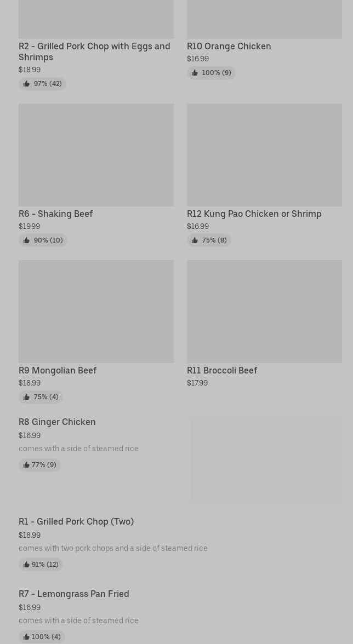Click thumbs-up icon under R7 Lemongrass Pan Fried
This screenshot has width=353, height=644.
(x=26, y=637)
